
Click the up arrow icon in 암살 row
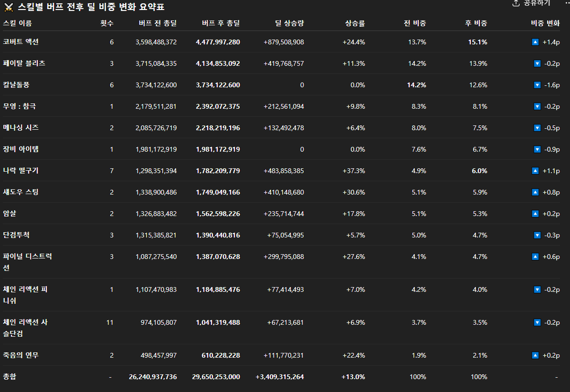point(535,214)
